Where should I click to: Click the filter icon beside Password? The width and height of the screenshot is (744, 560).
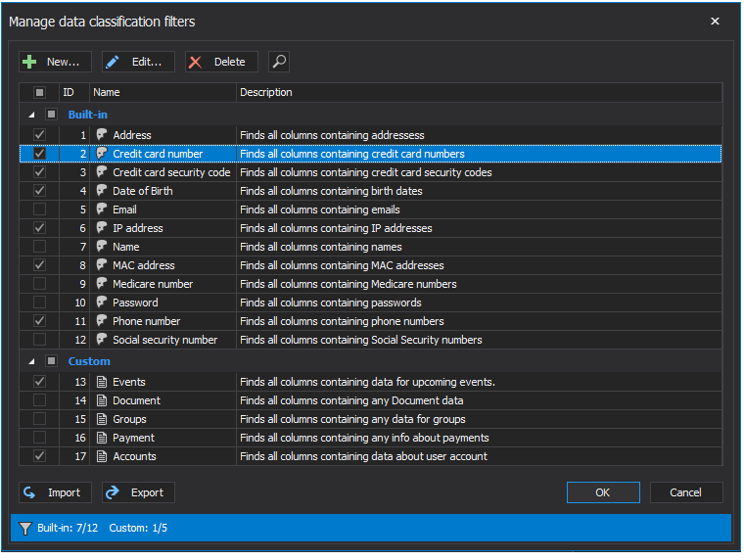102,302
